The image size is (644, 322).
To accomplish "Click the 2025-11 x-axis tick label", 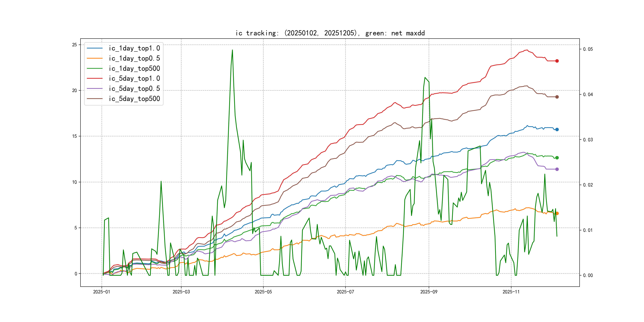I will pos(511,292).
